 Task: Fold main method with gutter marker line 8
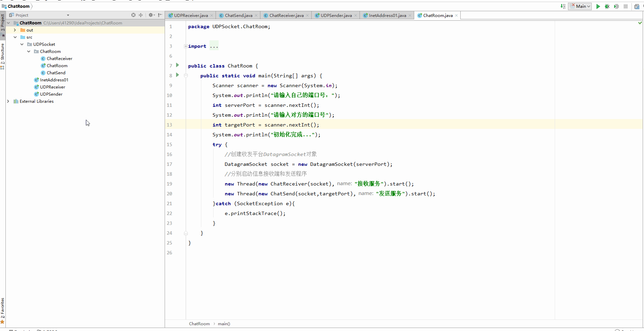(186, 76)
